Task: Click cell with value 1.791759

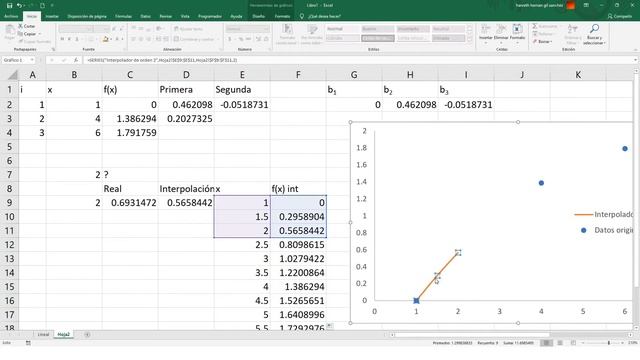Action: coord(130,133)
